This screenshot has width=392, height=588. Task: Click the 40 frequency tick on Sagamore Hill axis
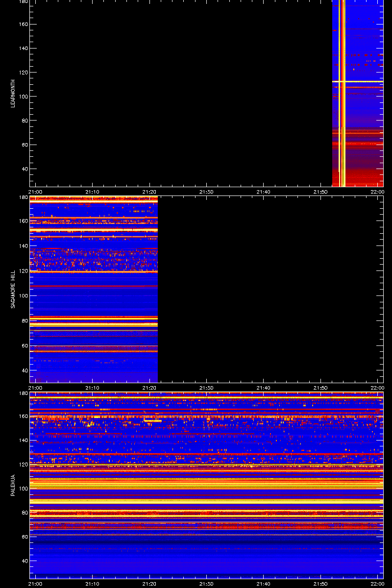[x=24, y=371]
